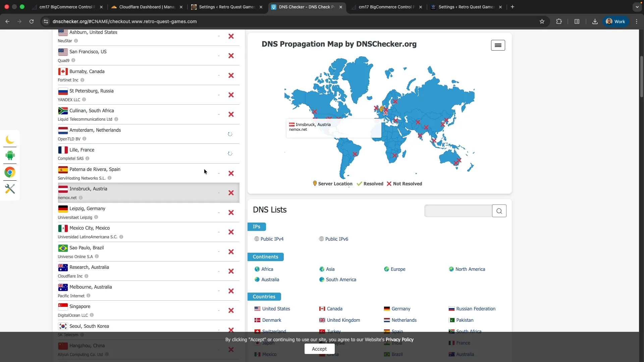
Task: Open the Extensions puzzle icon
Action: tap(559, 21)
